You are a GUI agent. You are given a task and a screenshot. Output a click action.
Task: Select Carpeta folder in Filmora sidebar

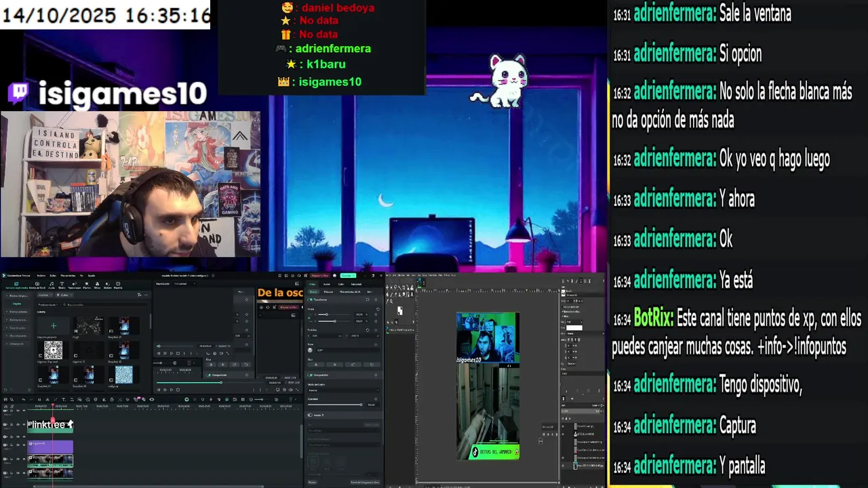17,304
